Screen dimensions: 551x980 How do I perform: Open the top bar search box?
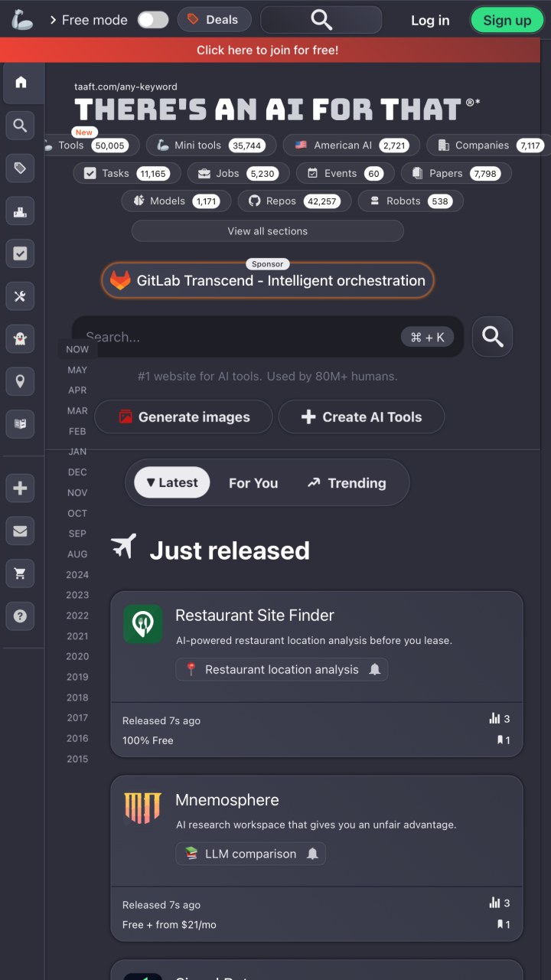click(321, 20)
